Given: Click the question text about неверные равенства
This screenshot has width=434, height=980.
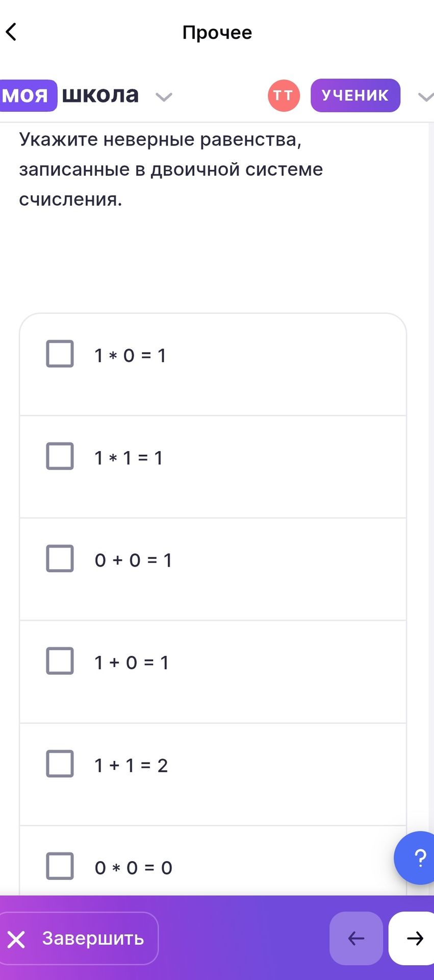Looking at the screenshot, I should [171, 169].
